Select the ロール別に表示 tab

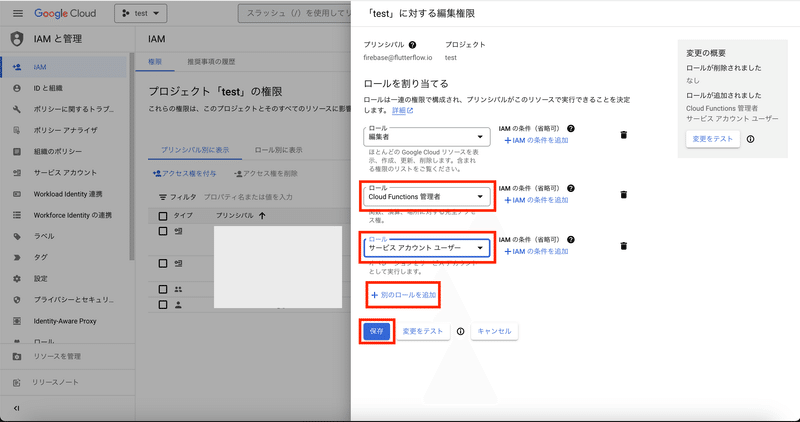point(279,150)
